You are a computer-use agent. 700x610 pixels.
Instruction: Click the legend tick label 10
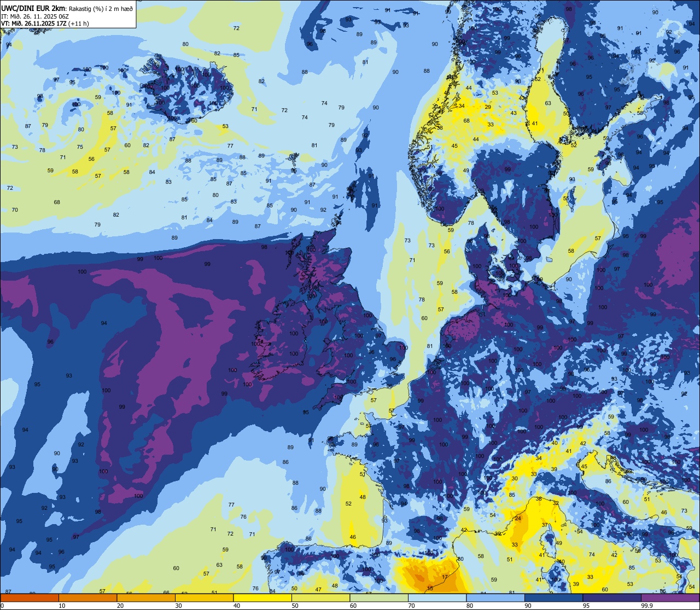pos(62,606)
